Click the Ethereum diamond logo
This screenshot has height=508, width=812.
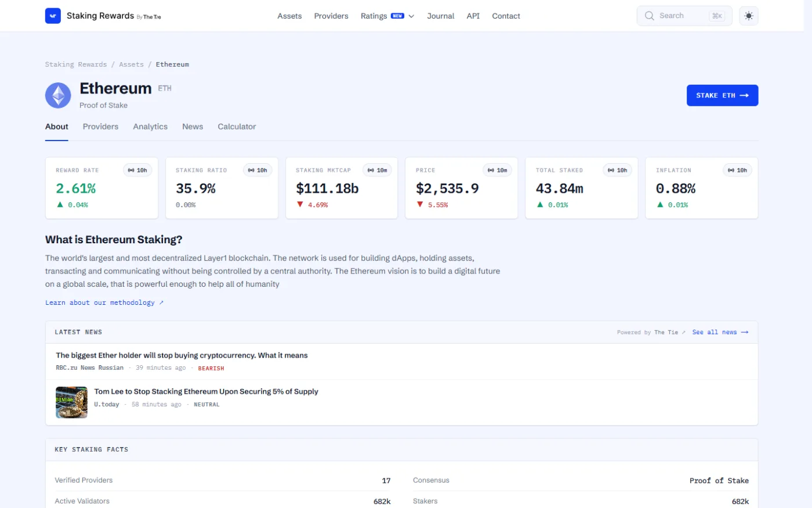point(58,95)
